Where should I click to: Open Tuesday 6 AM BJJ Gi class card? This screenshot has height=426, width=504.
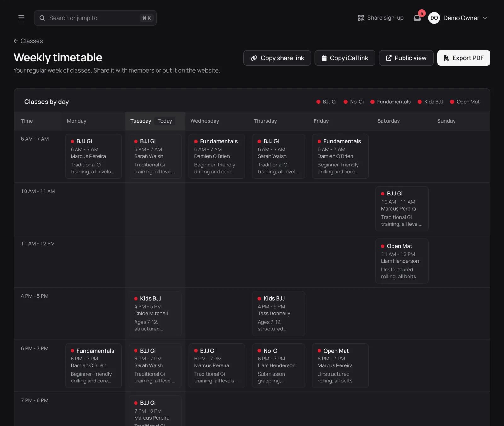click(x=155, y=156)
